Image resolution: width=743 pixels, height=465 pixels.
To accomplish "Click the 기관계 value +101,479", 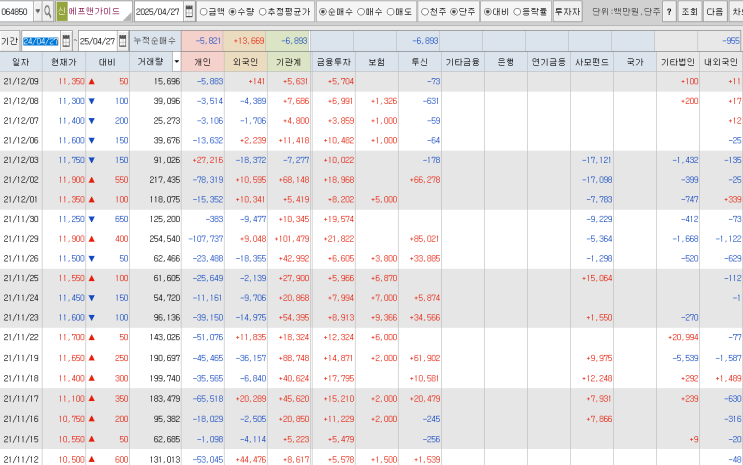I will (292, 239).
